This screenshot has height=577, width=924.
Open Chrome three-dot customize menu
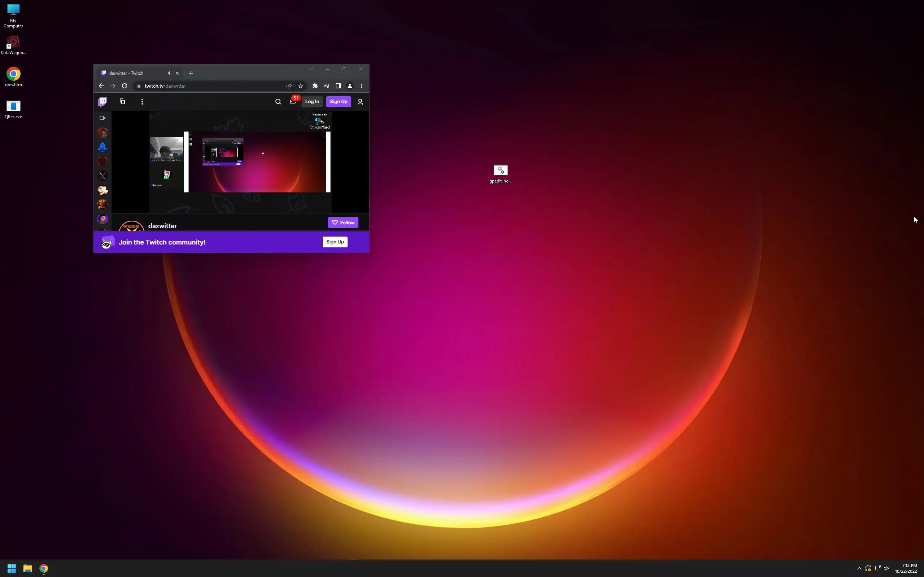tap(361, 86)
